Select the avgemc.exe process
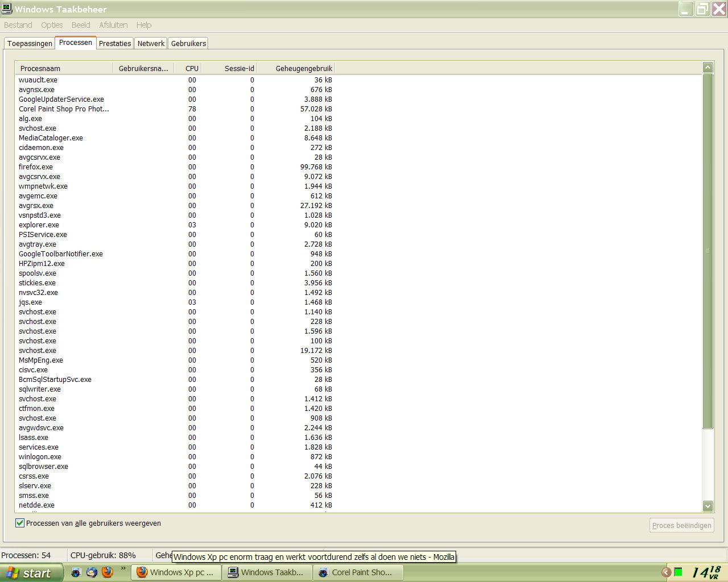The width and height of the screenshot is (728, 582). coord(175,196)
